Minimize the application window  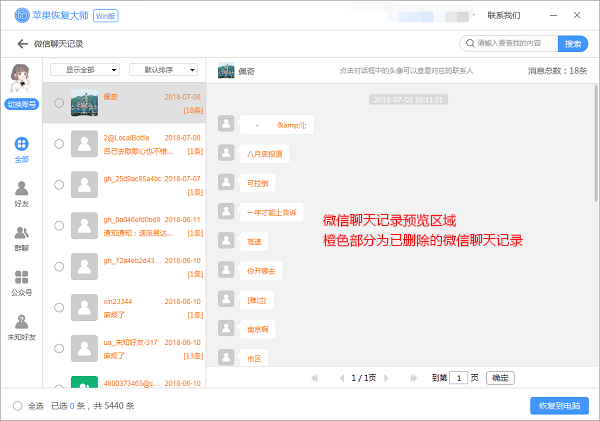(x=553, y=15)
